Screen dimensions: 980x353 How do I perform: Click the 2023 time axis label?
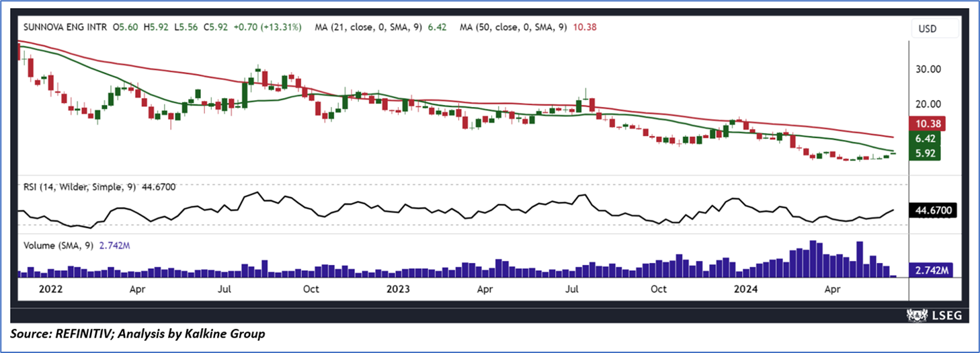pyautogui.click(x=399, y=290)
